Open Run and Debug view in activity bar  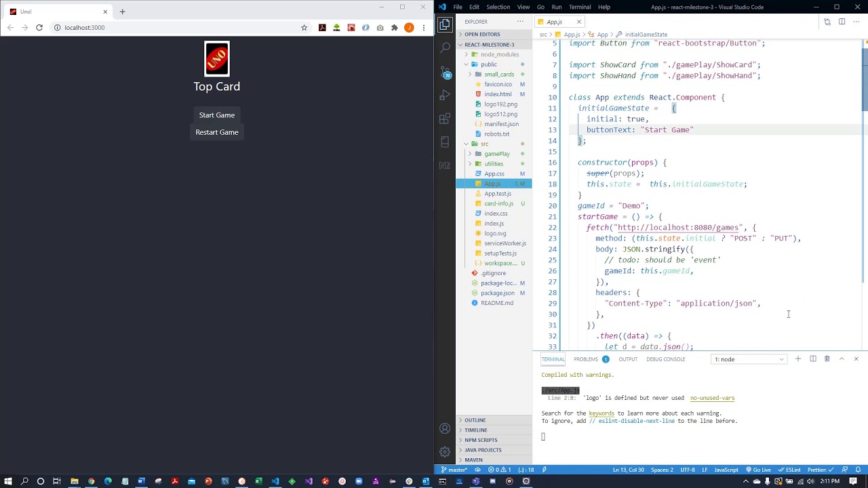click(445, 96)
